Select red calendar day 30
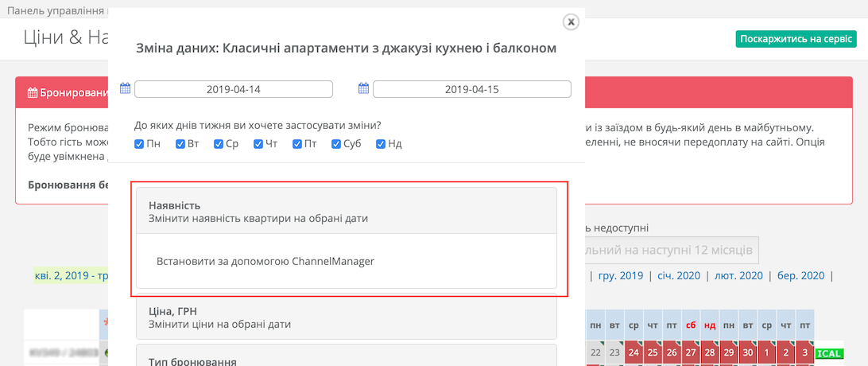This screenshot has width=868, height=366. tap(748, 352)
